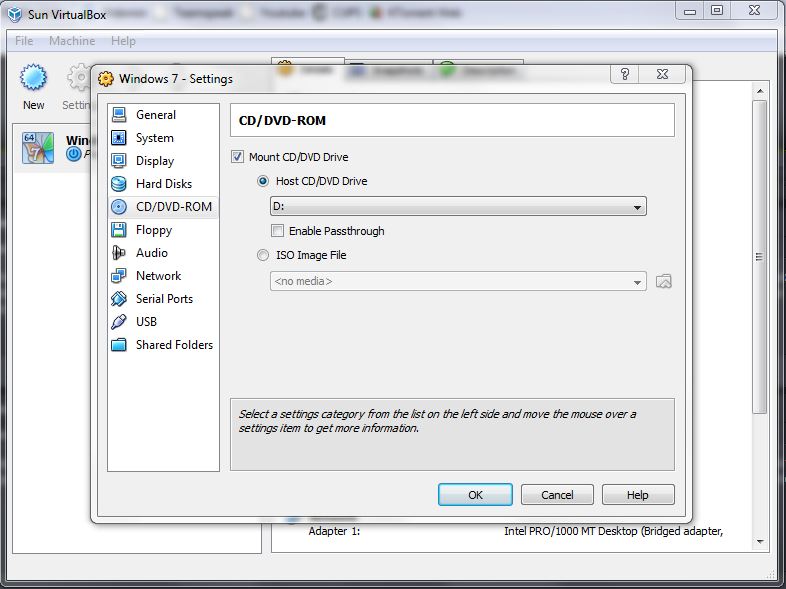Viewport: 786px width, 589px height.
Task: Click the Audio label in category list
Action: 152,253
